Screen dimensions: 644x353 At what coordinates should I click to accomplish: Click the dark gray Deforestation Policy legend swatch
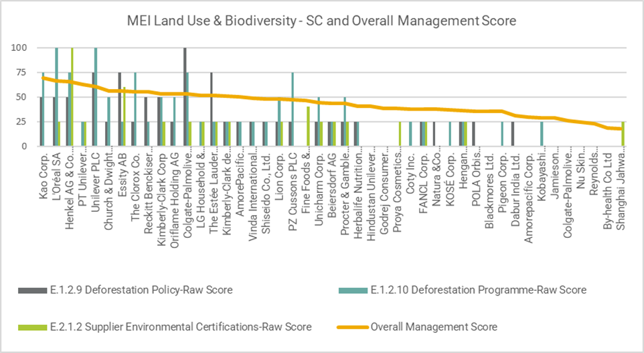(x=31, y=290)
